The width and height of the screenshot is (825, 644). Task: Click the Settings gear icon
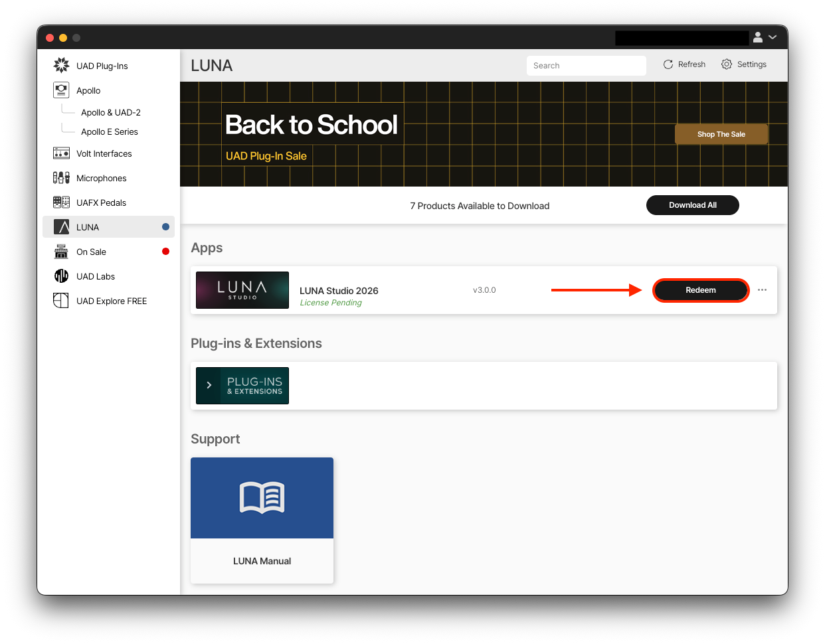pyautogui.click(x=727, y=64)
